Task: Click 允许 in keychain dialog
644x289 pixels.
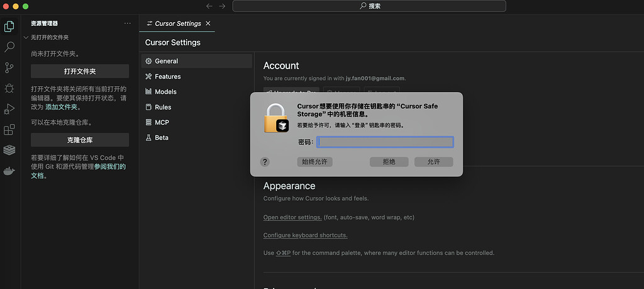Action: point(434,162)
